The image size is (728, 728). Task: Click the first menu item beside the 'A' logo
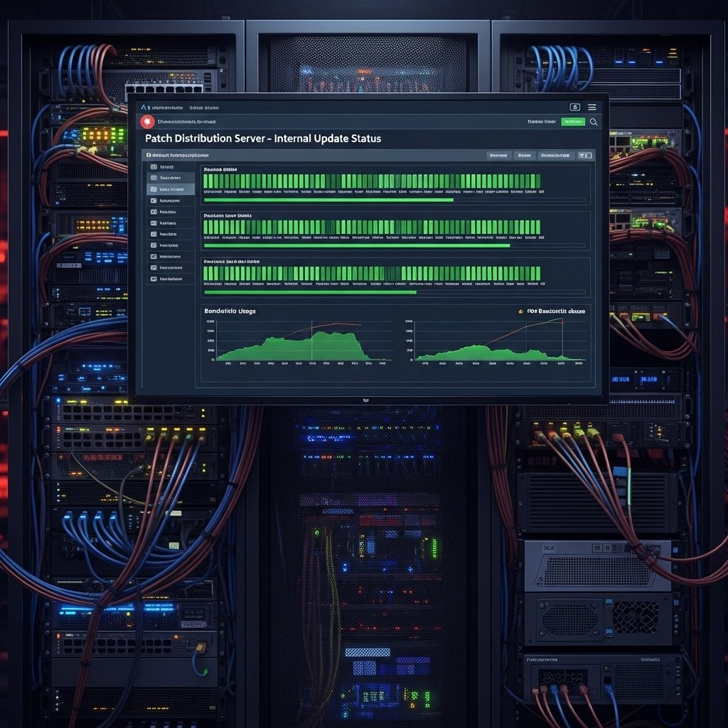pyautogui.click(x=167, y=108)
